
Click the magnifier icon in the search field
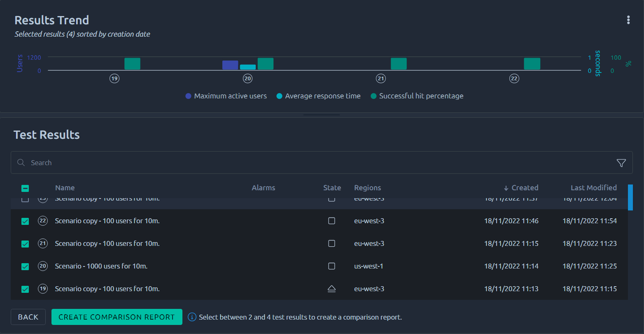click(x=21, y=163)
